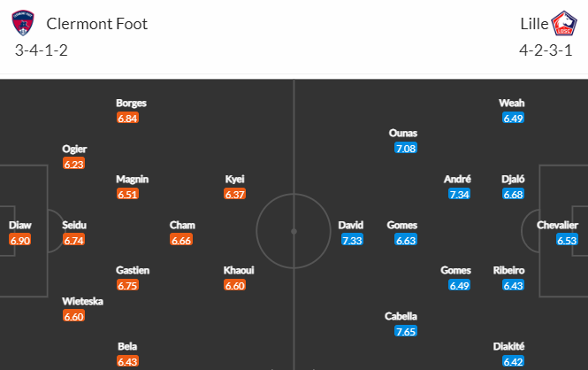This screenshot has height=370, width=588.
Task: Select striker Kyei in the lineup
Action: click(x=234, y=179)
